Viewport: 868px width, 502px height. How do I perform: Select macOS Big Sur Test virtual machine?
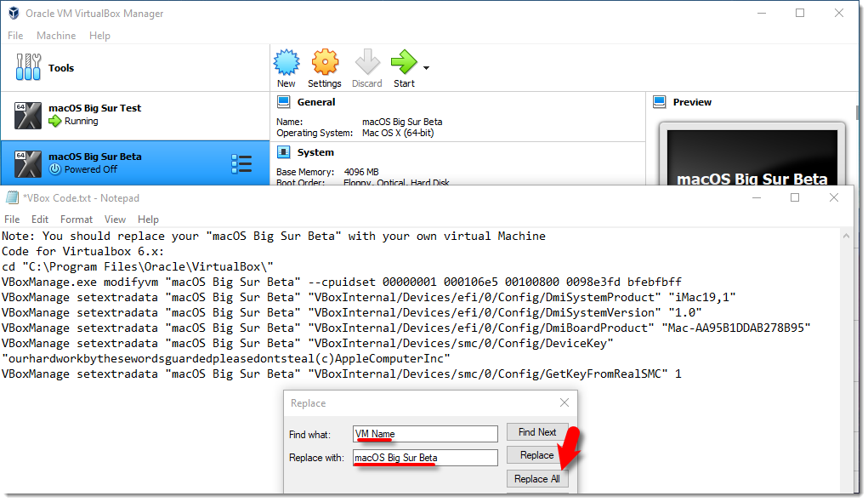135,115
